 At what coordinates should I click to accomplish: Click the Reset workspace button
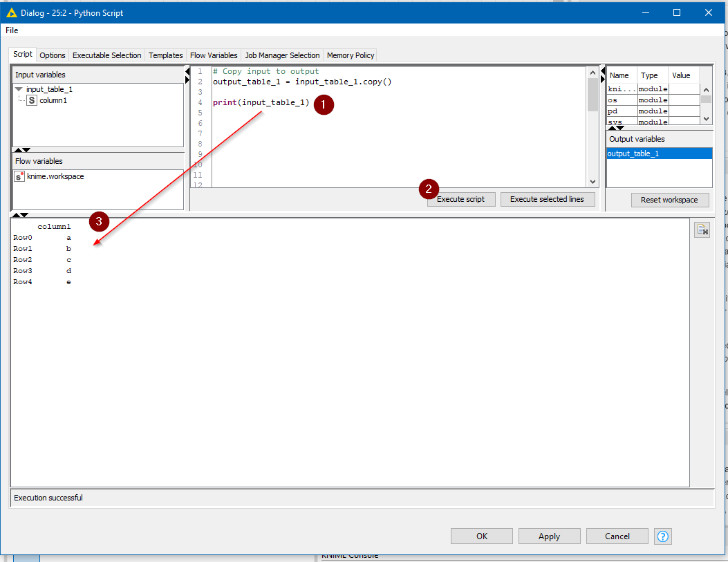tap(669, 200)
